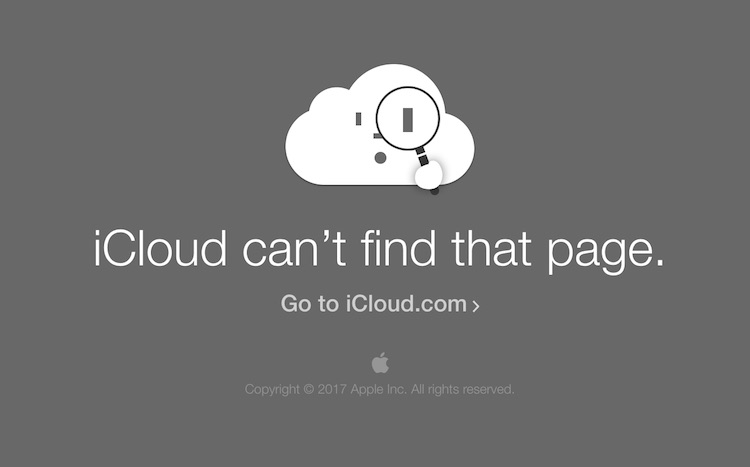Click the word "page." in the heading
The height and width of the screenshot is (467, 750).
point(606,251)
